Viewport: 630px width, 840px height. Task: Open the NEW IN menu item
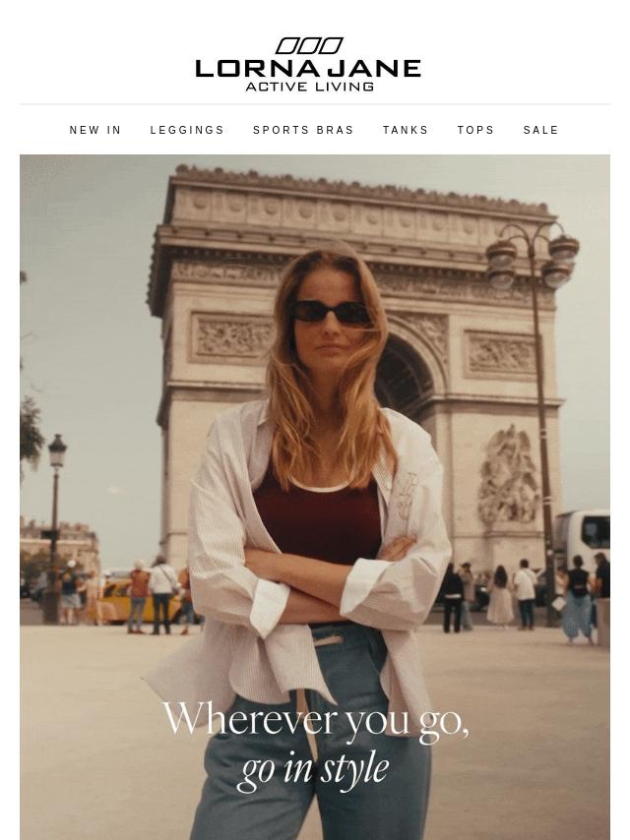(95, 130)
